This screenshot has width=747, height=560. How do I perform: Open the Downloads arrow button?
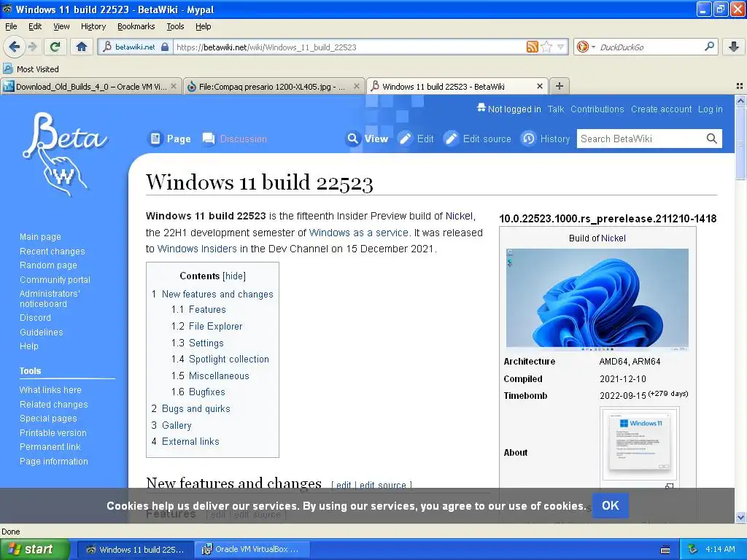(734, 47)
